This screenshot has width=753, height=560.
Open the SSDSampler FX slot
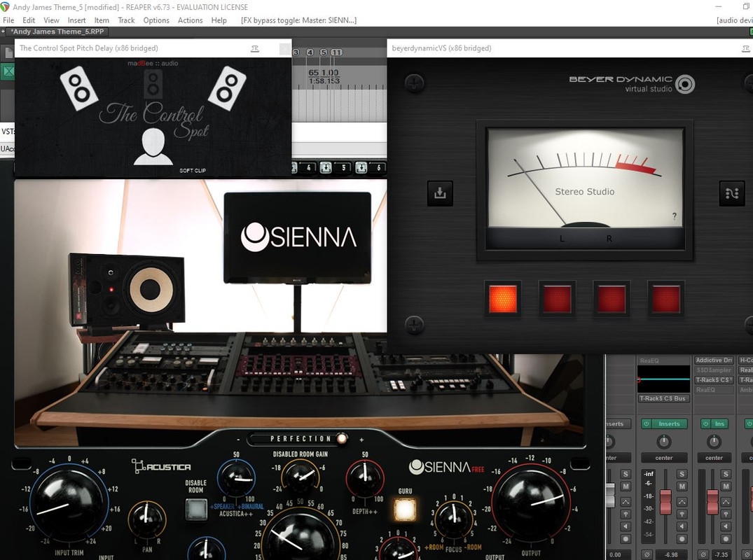coord(714,370)
